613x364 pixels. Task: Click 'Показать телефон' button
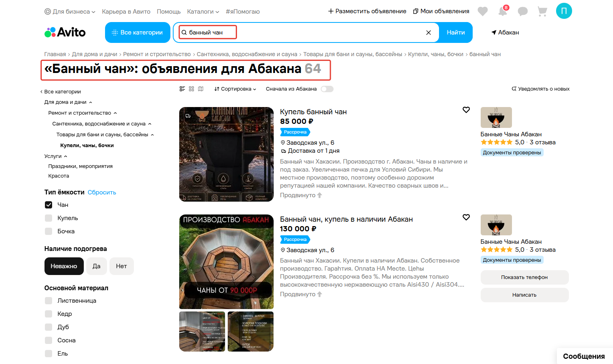524,277
